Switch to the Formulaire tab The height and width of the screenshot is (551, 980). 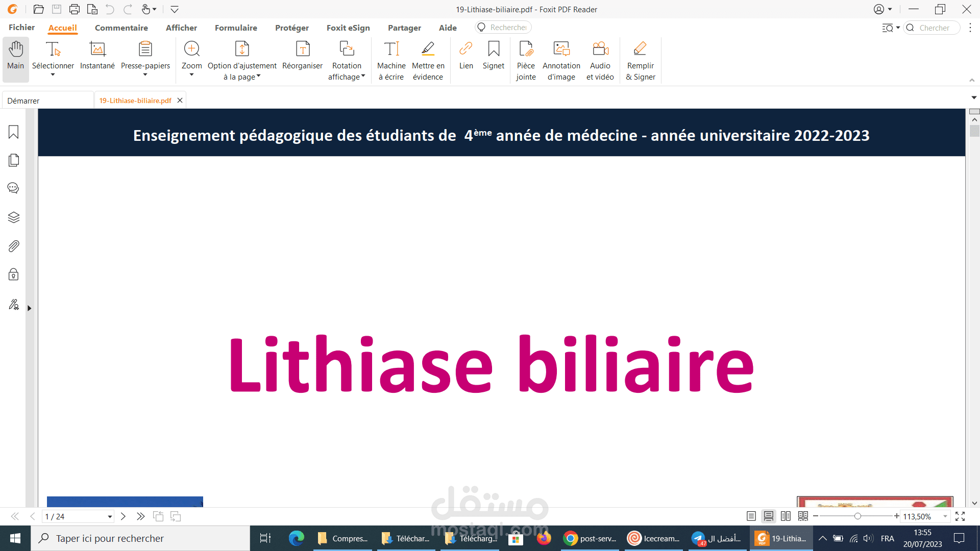tap(236, 28)
